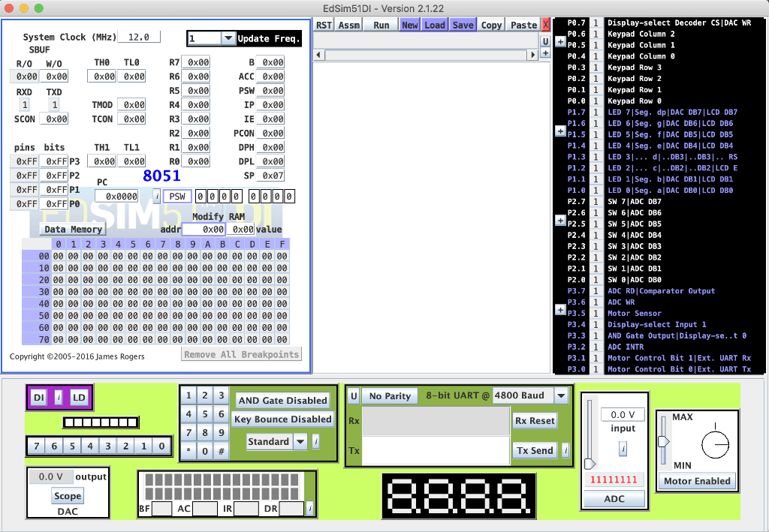
Task: Click the ADC button
Action: click(x=614, y=499)
